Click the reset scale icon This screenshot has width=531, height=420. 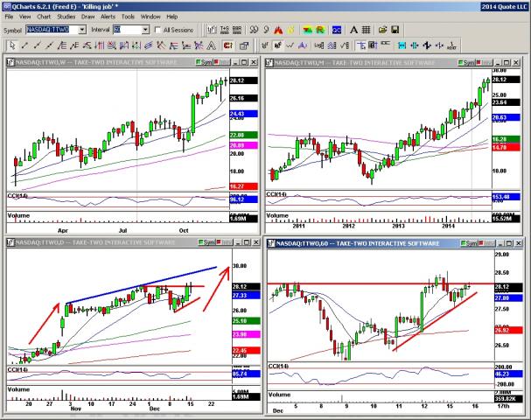click(x=451, y=45)
